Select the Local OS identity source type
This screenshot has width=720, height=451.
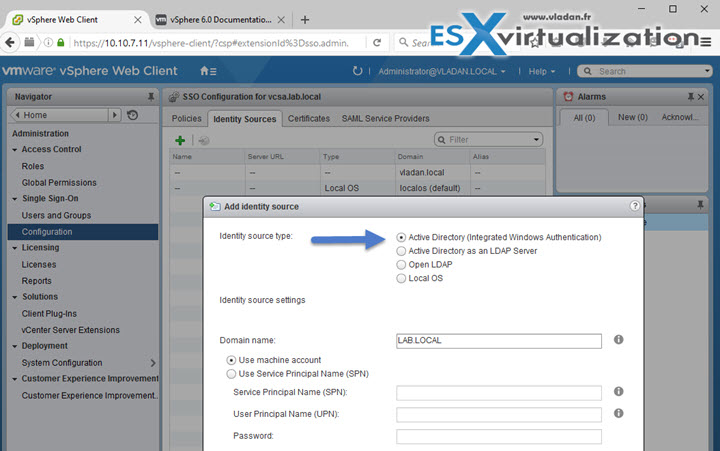pyautogui.click(x=401, y=279)
